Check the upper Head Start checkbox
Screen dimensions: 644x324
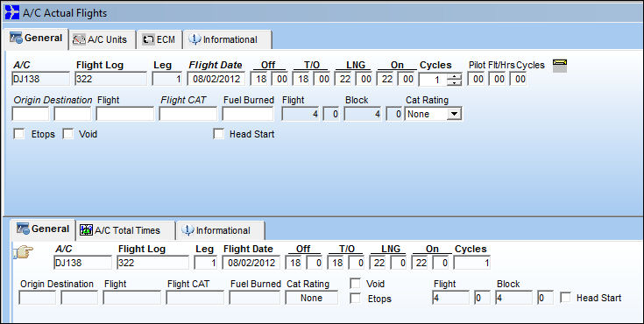[218, 134]
